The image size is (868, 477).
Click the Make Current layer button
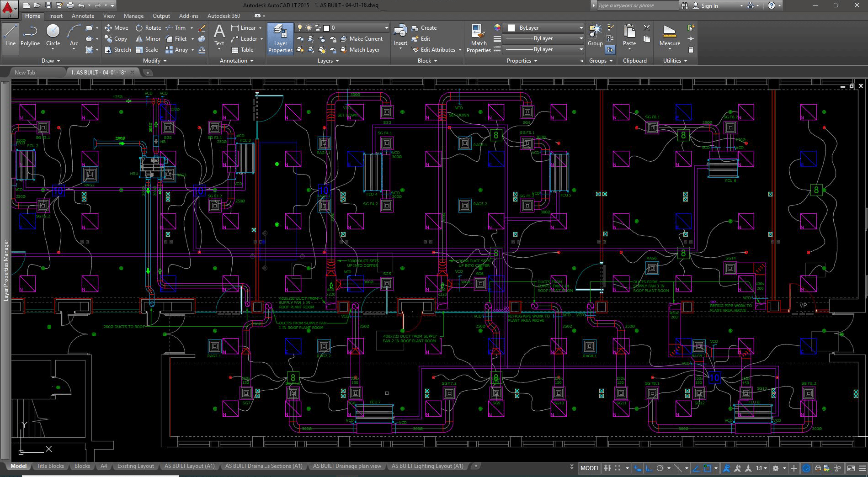(361, 39)
